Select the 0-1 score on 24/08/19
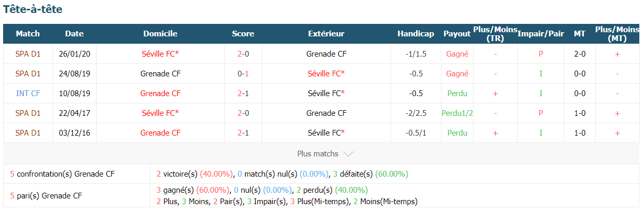 point(243,73)
